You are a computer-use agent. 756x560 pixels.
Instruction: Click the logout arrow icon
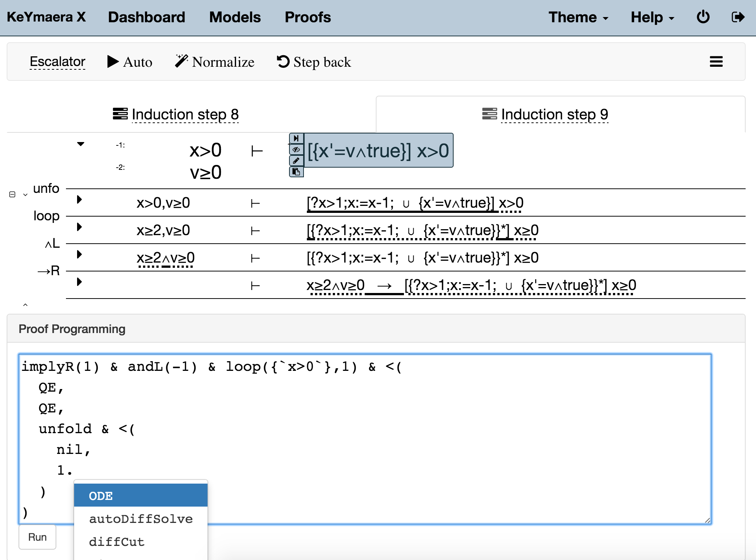coord(737,17)
